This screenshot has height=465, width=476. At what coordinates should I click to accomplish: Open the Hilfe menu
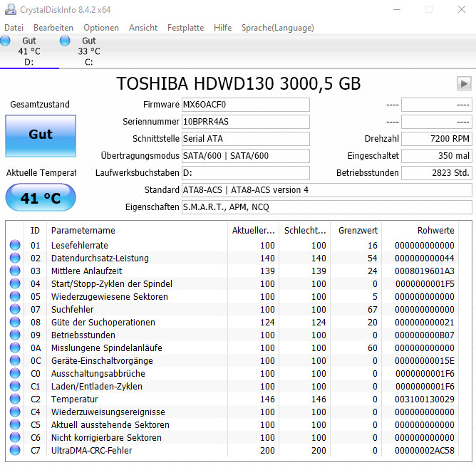click(x=222, y=28)
